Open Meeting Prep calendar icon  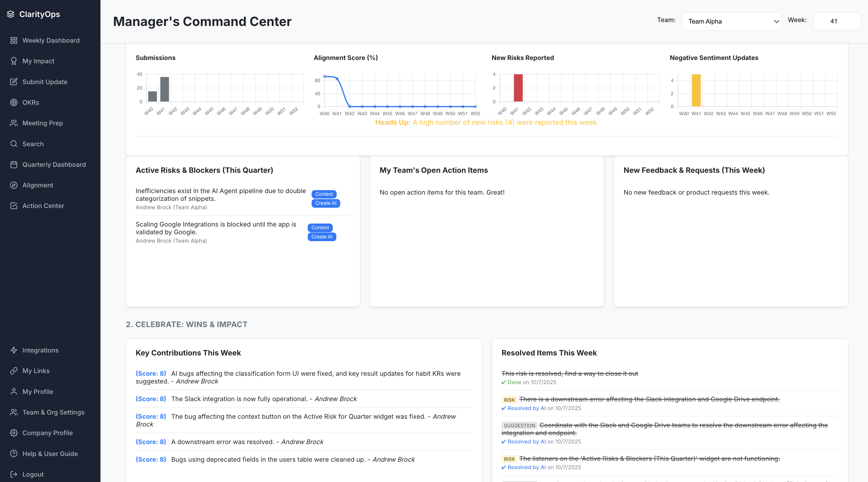click(x=14, y=123)
